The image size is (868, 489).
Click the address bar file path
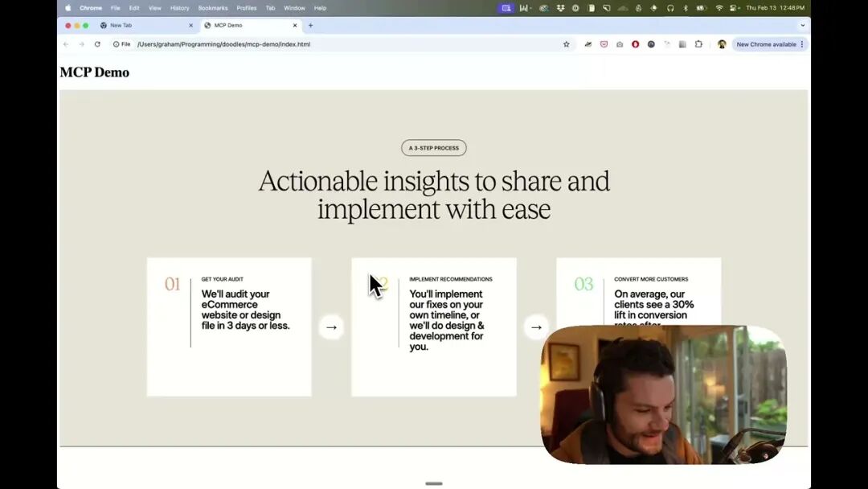coord(223,44)
